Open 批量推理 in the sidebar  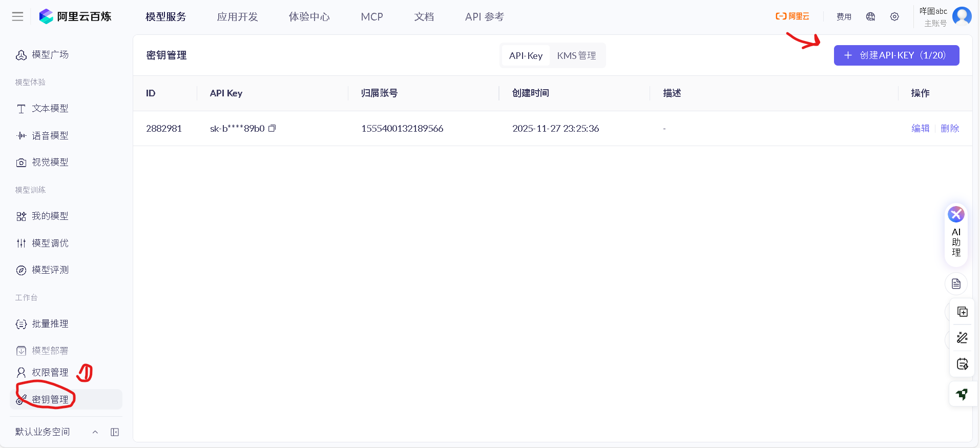click(50, 324)
